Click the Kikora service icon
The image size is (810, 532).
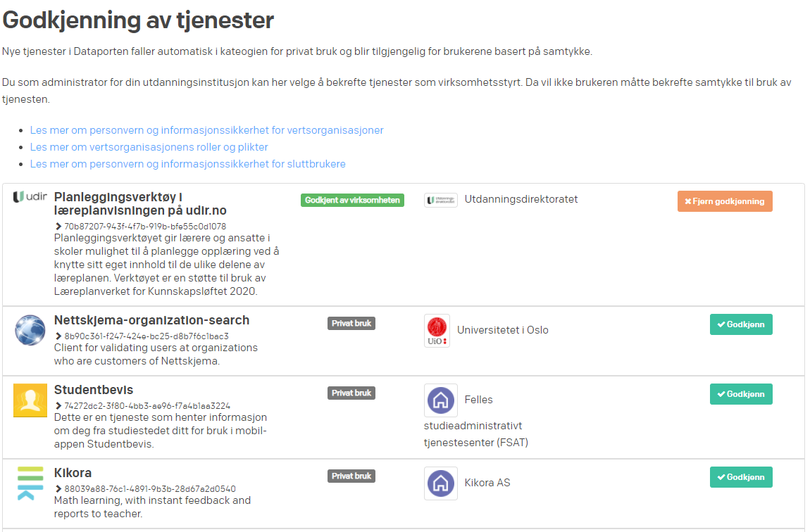click(30, 481)
